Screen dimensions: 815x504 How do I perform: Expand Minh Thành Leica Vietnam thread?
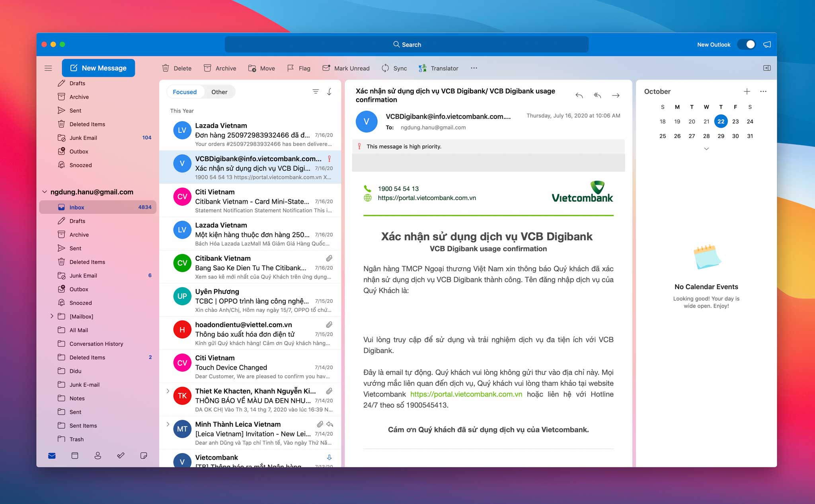168,424
